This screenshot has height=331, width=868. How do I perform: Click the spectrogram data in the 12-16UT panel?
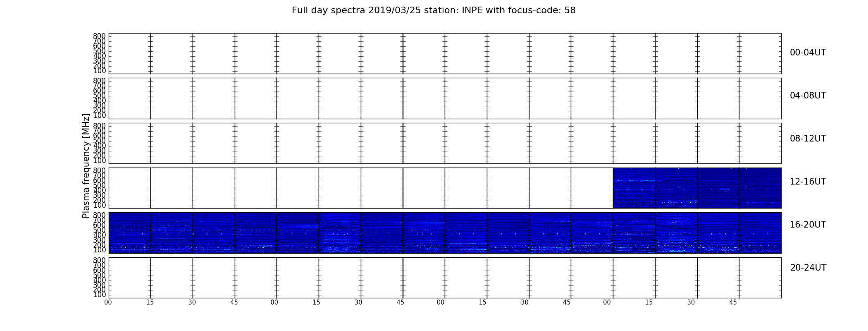coord(697,188)
